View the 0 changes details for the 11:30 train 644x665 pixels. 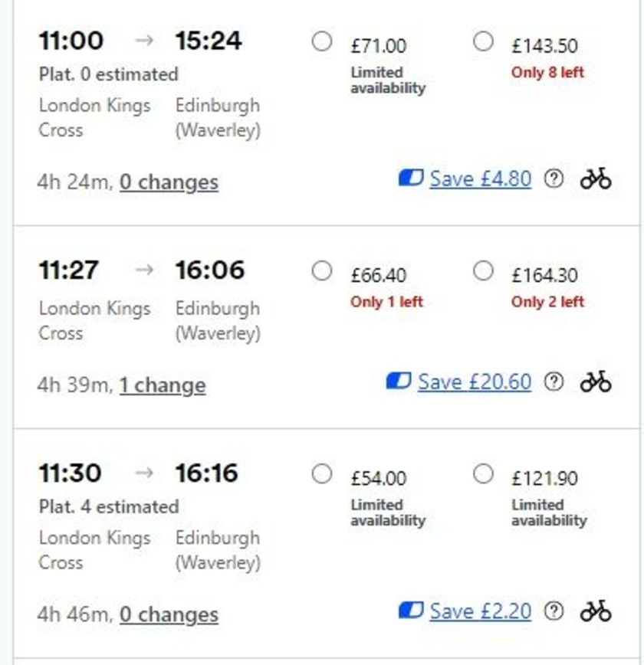(x=169, y=614)
